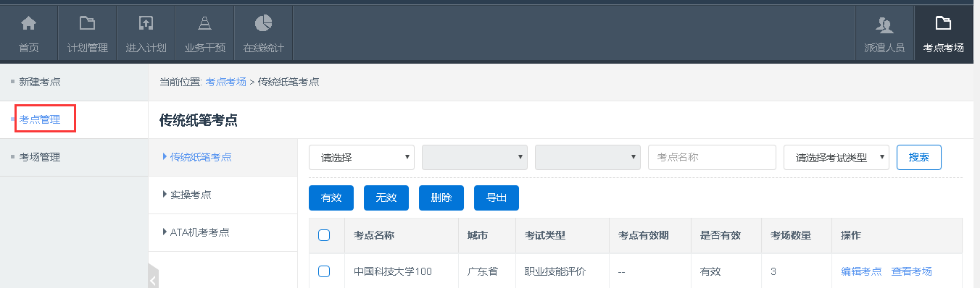Click the 中国科技大学100 name cell
This screenshot has width=980, height=288.
click(393, 271)
